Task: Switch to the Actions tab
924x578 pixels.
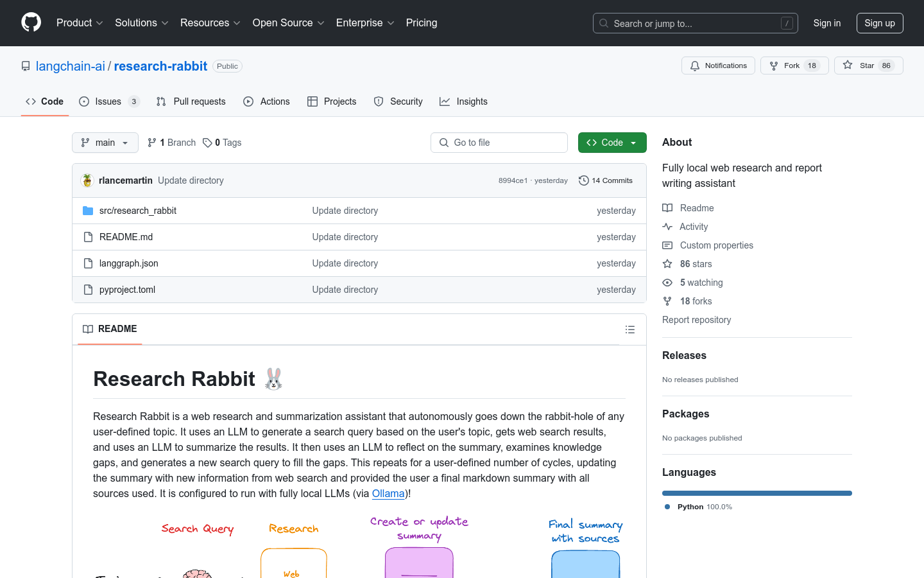Action: coord(266,101)
